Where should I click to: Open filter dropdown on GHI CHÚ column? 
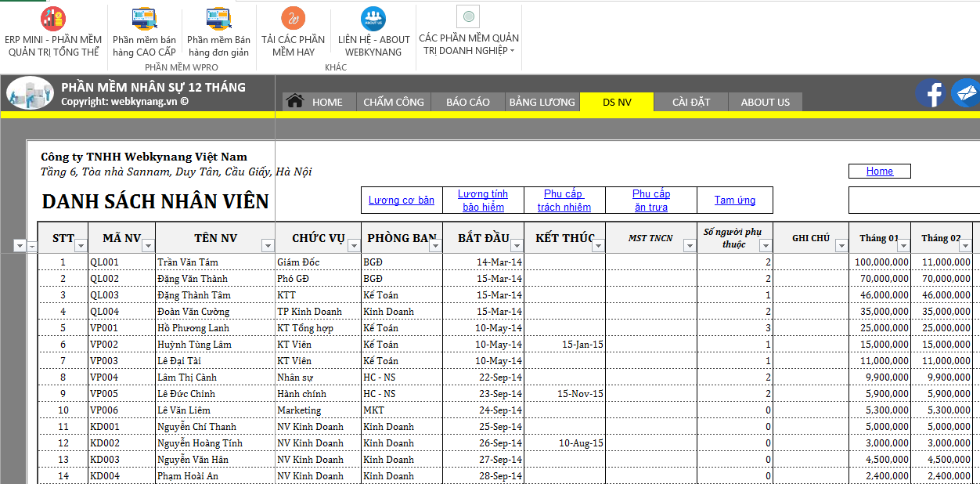[841, 246]
